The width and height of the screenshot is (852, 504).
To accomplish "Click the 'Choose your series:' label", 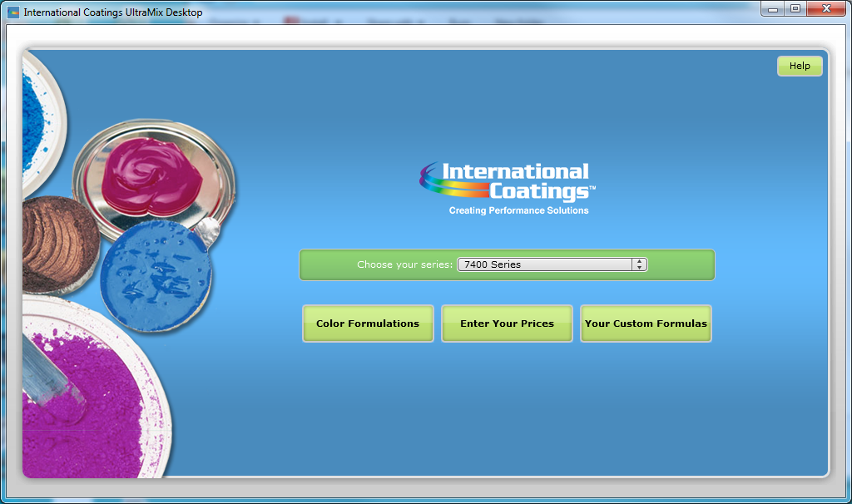I will click(x=404, y=264).
